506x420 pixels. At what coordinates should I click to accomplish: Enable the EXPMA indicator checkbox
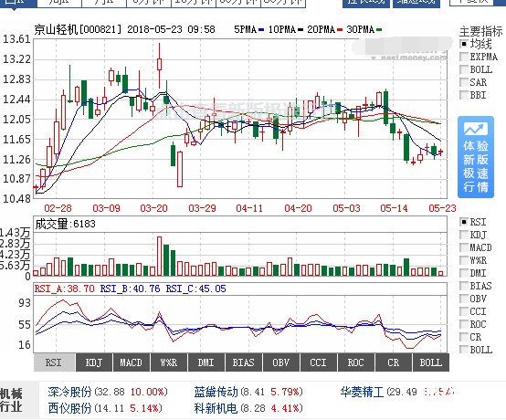pos(464,57)
